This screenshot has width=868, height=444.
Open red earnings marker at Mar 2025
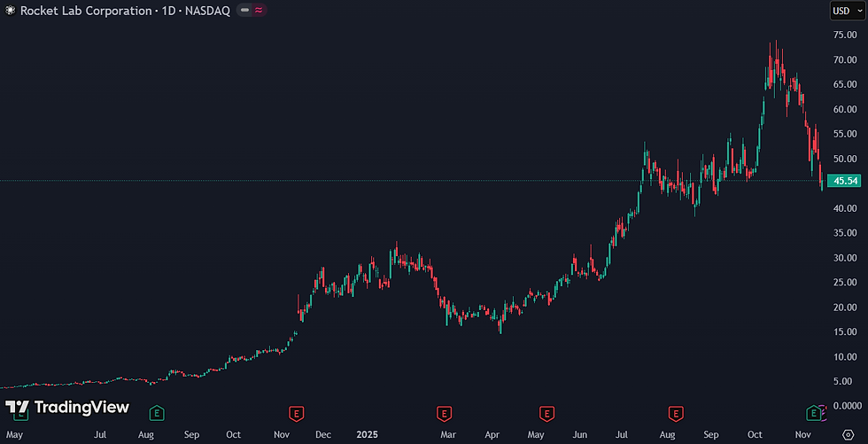coord(444,412)
